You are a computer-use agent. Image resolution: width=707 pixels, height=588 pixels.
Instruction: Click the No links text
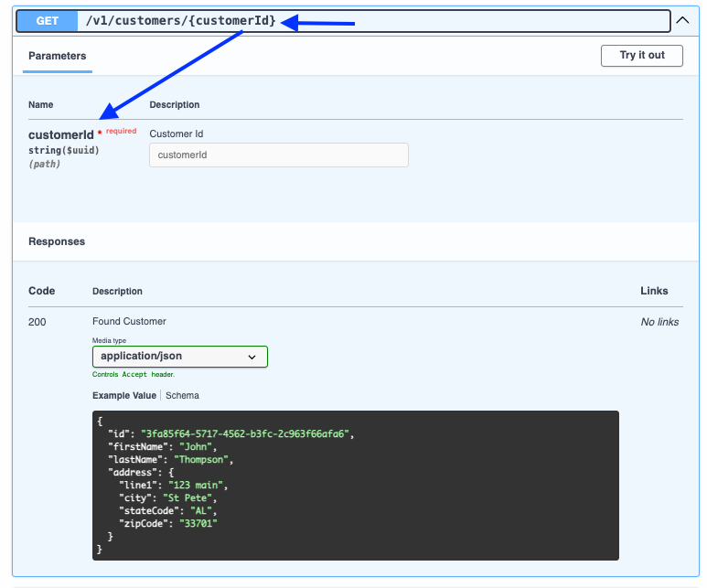pos(659,322)
